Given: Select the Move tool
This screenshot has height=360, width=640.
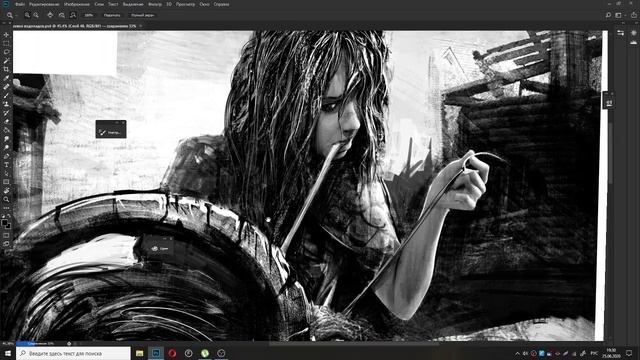Looking at the screenshot, I should pyautogui.click(x=6, y=35).
